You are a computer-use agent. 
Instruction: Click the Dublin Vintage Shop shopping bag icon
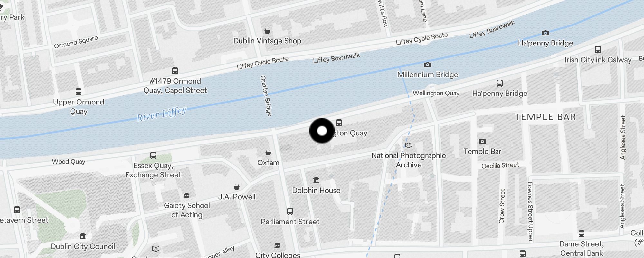[267, 31]
